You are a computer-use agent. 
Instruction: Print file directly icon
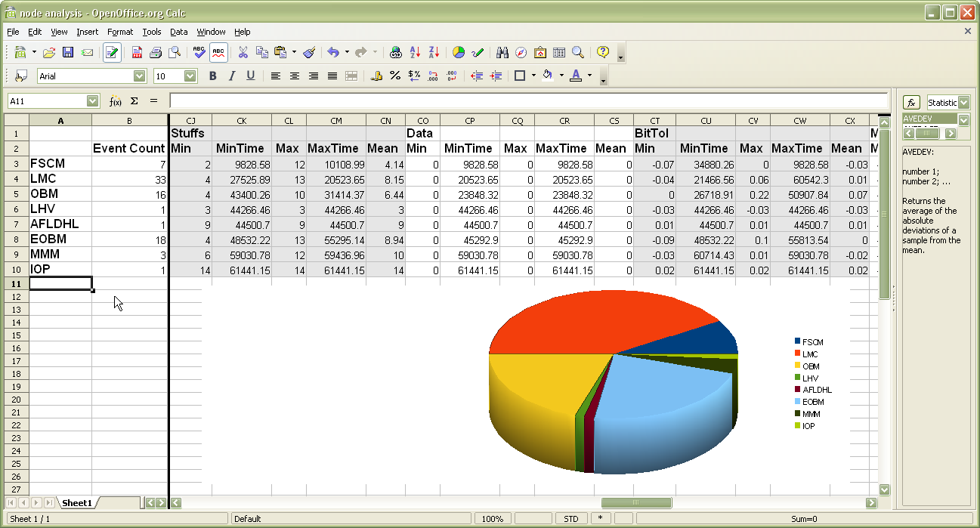click(156, 52)
